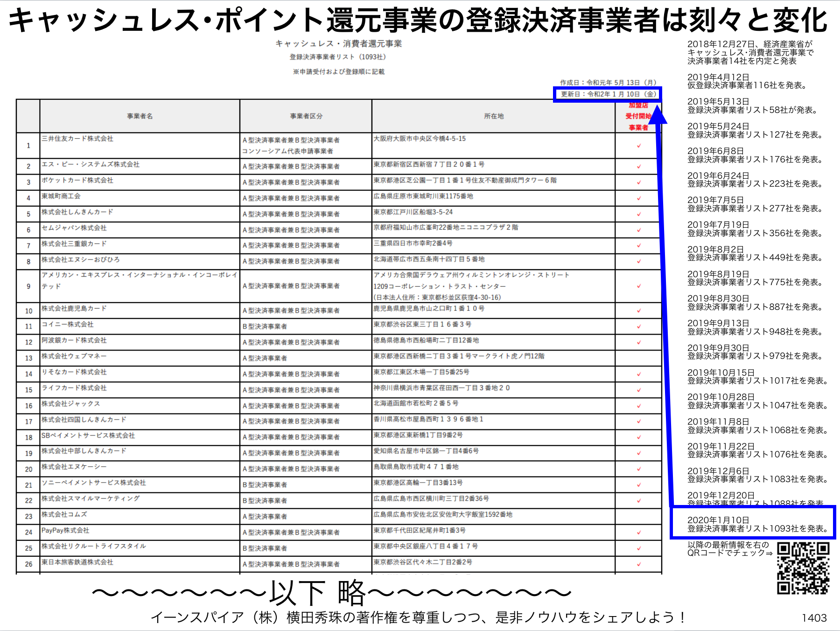Select 株式会社しんきんカード in row 5
Viewport: 840px width, 631px height.
[x=77, y=212]
